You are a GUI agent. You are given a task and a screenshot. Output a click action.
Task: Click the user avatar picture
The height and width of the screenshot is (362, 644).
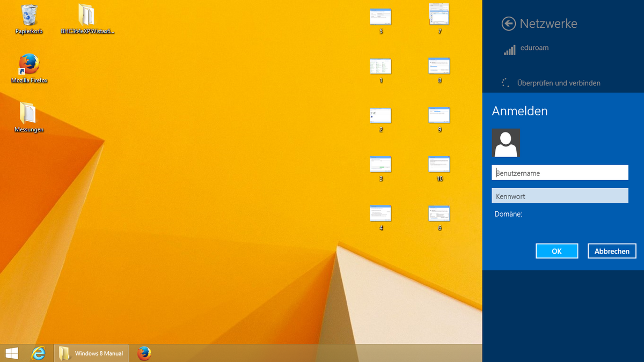coord(506,143)
